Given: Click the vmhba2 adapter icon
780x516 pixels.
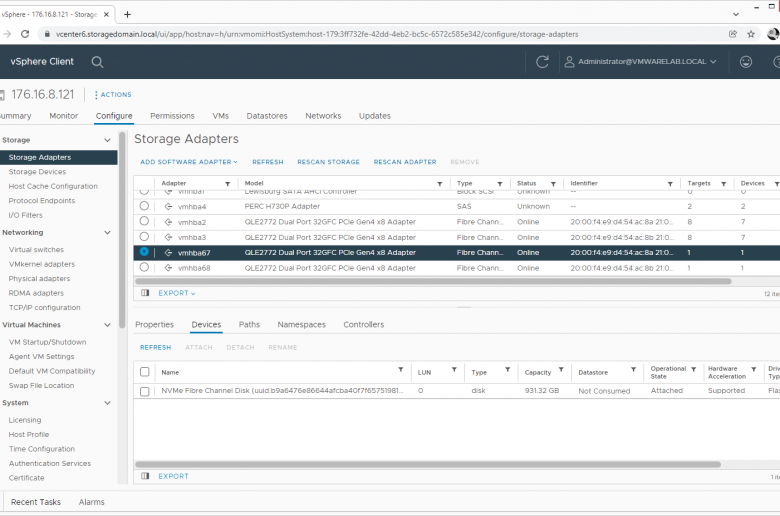Looking at the screenshot, I should [169, 222].
